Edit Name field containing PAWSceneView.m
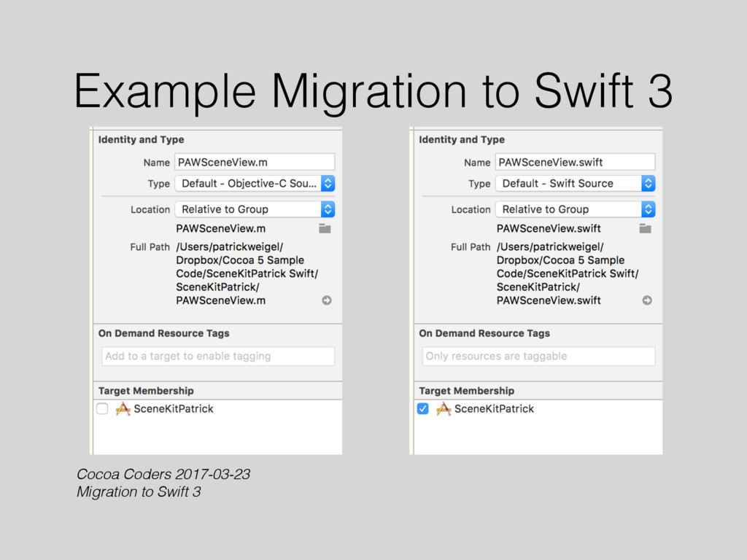This screenshot has width=747, height=560. 255,162
